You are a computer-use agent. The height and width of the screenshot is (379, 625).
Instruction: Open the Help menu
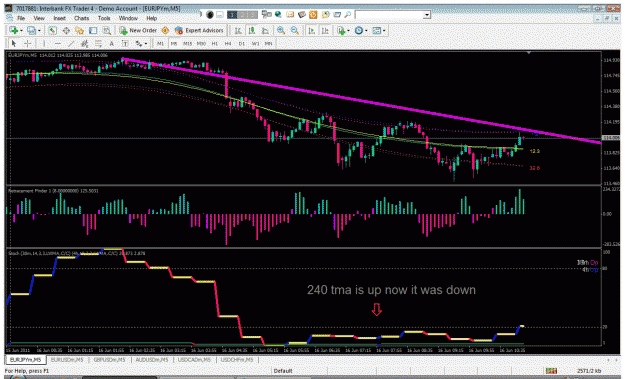151,18
